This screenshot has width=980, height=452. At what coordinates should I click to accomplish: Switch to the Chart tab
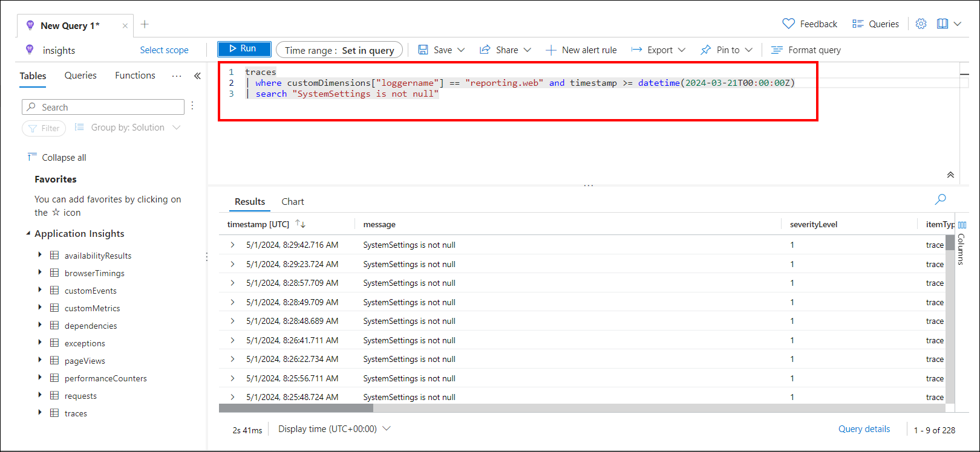(293, 202)
